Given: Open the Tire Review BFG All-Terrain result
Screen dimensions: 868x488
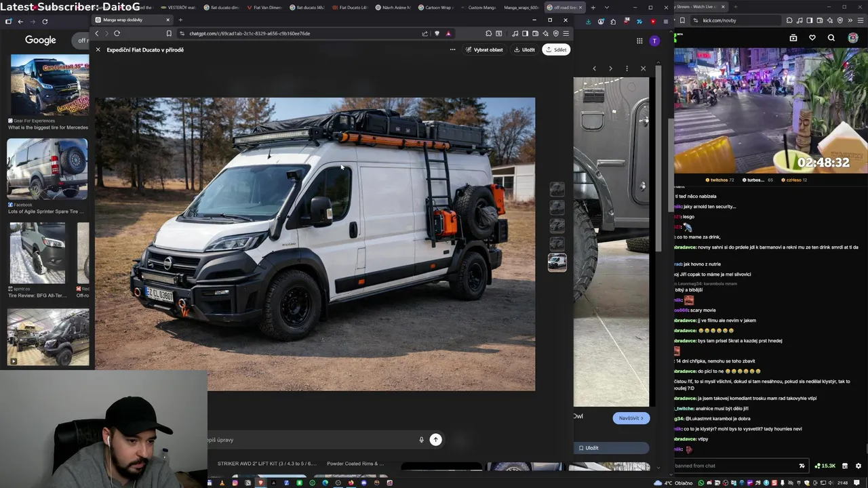Looking at the screenshot, I should [37, 253].
